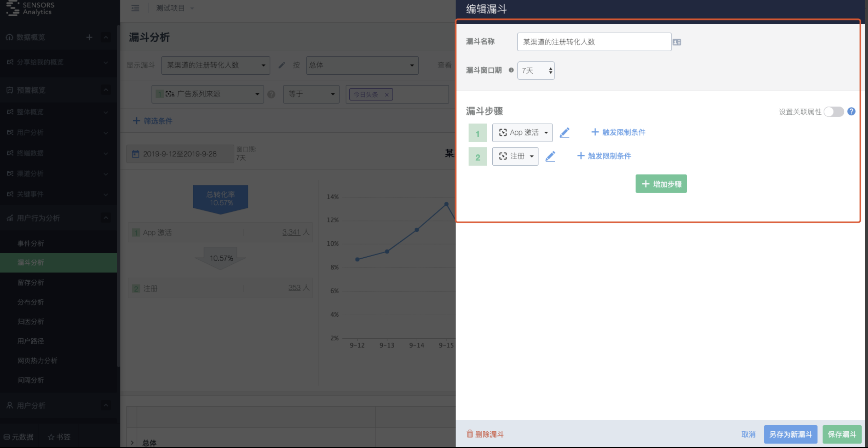Open 元数据 at sidebar bottom
Viewport: 868px width, 448px height.
click(19, 437)
